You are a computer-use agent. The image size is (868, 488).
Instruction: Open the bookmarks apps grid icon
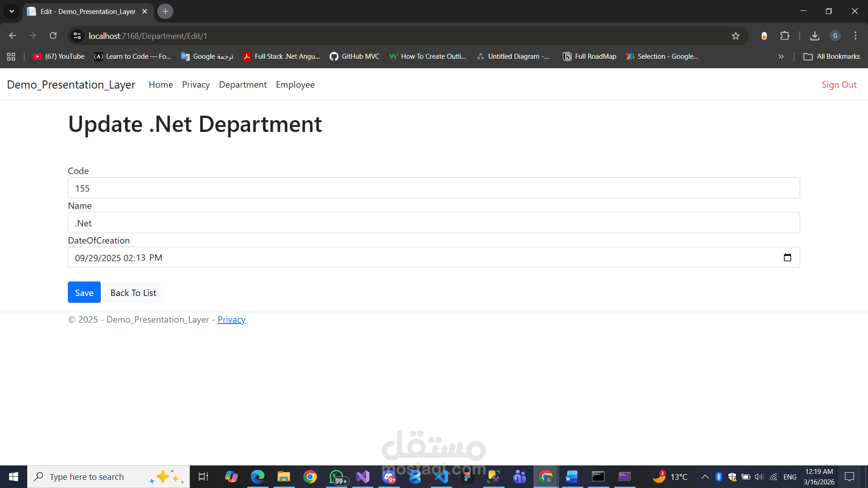pyautogui.click(x=11, y=56)
